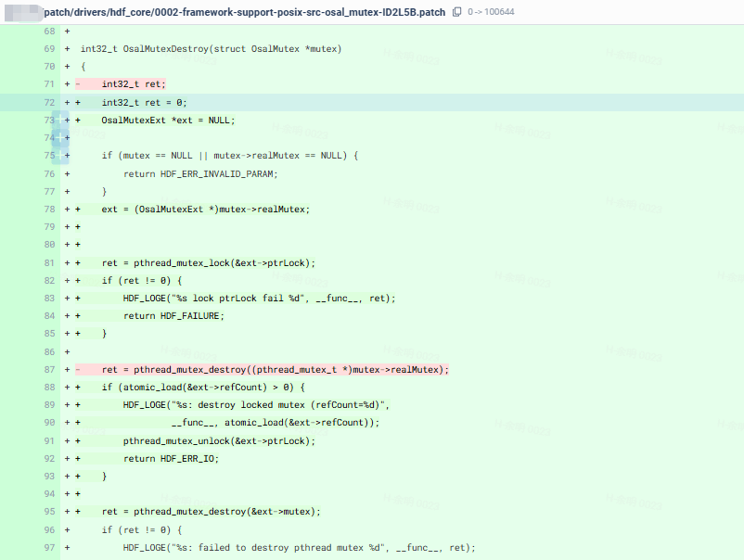744x560 pixels.
Task: Select line number 79
Action: point(49,227)
